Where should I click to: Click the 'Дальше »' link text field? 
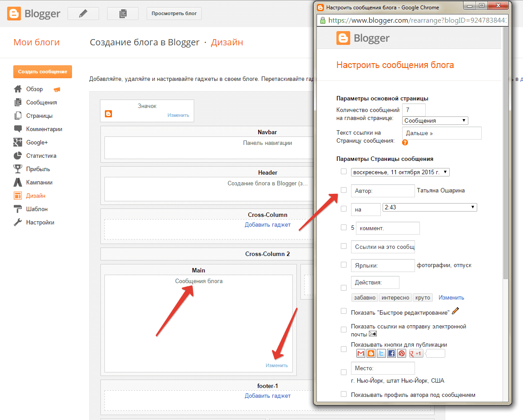tap(442, 133)
